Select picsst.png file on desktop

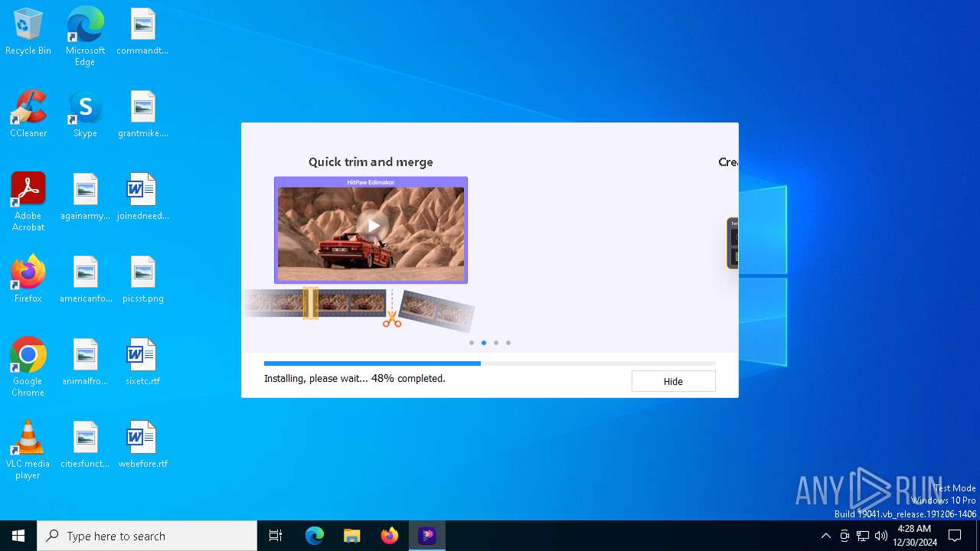[142, 280]
